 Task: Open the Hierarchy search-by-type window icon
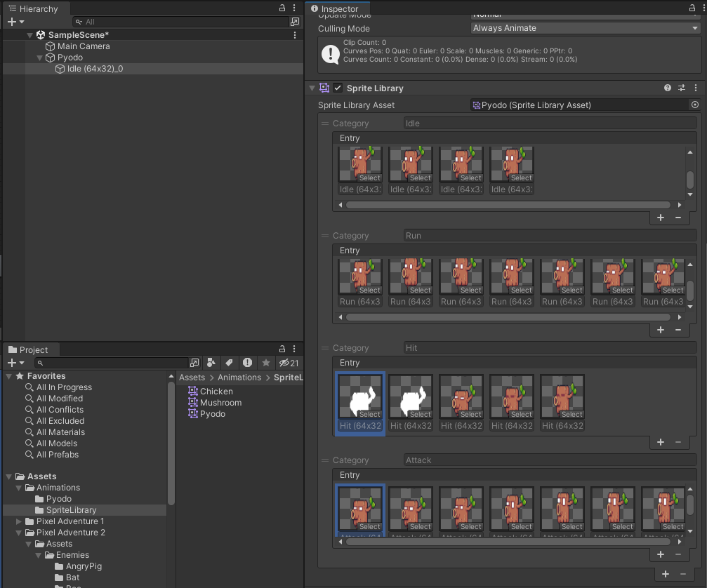(x=295, y=22)
